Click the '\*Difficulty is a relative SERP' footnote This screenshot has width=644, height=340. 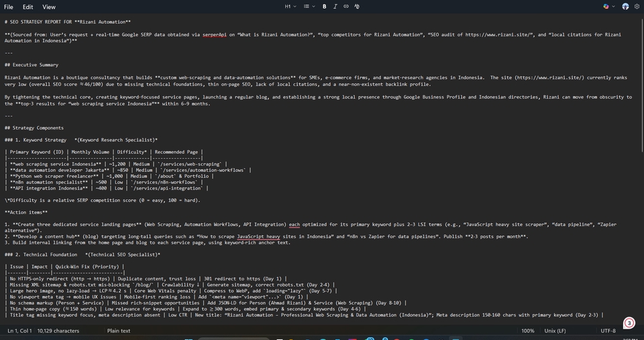(102, 201)
